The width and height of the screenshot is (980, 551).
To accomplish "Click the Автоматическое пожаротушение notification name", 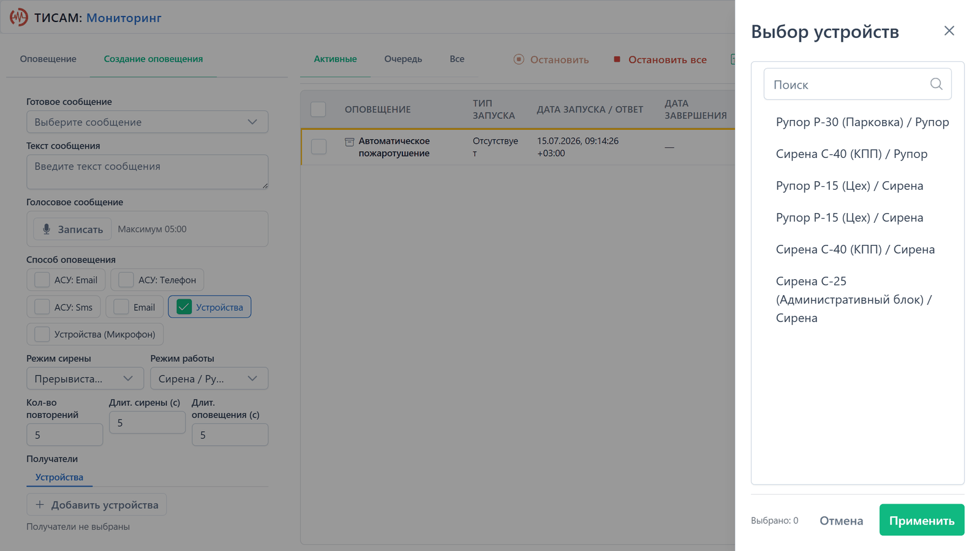I will (394, 147).
